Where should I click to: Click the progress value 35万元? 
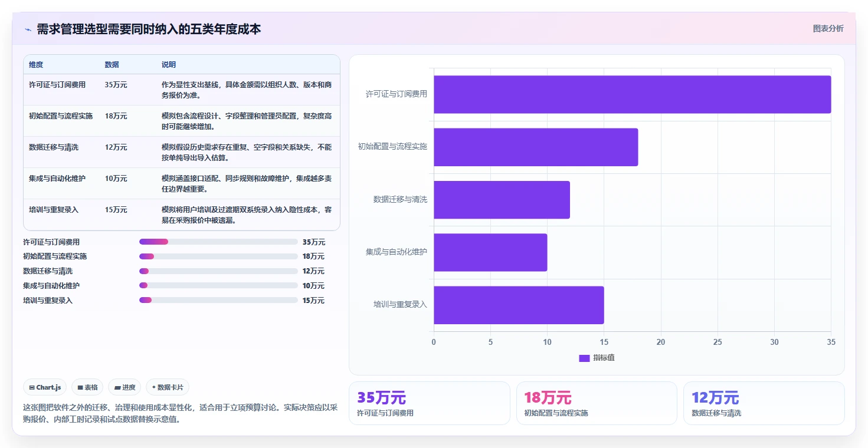tap(313, 242)
